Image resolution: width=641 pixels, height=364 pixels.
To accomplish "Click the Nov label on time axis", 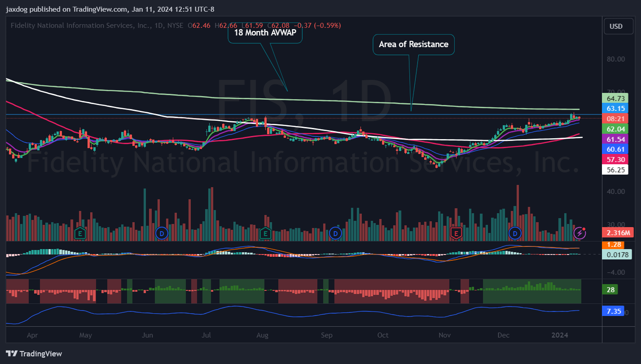I will click(445, 335).
